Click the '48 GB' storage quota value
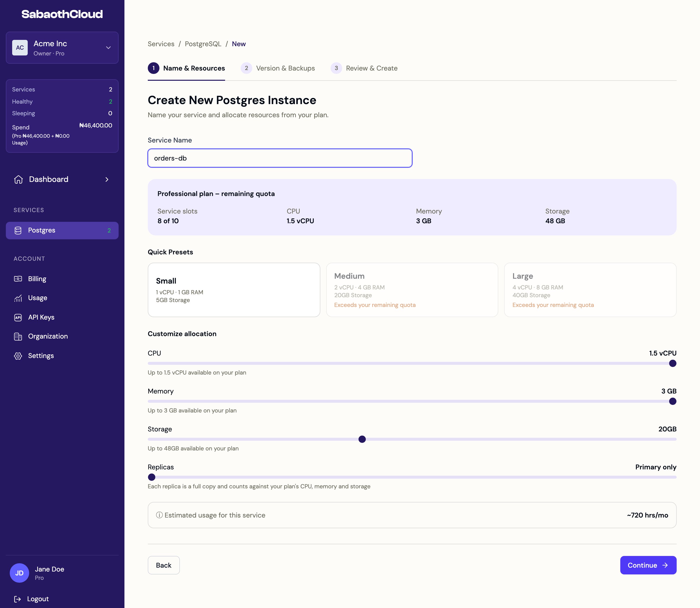This screenshot has height=608, width=700. tap(555, 221)
